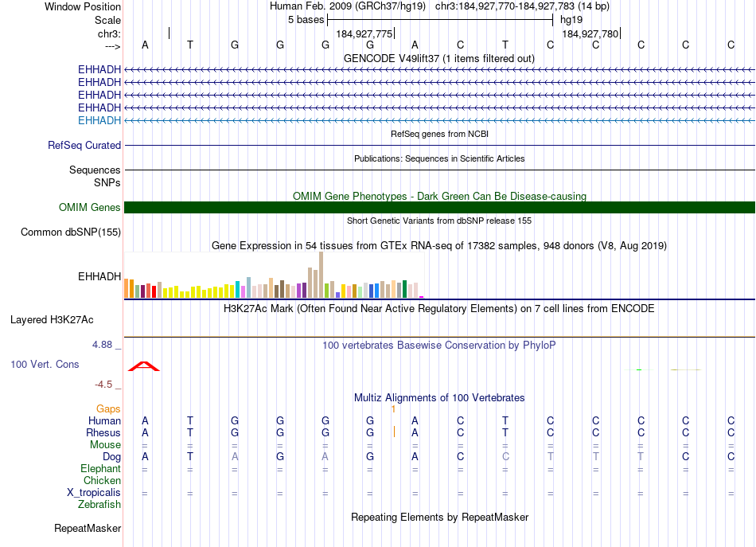The width and height of the screenshot is (756, 547).
Task: Select the 100 Vert. Cons label
Action: [45, 364]
